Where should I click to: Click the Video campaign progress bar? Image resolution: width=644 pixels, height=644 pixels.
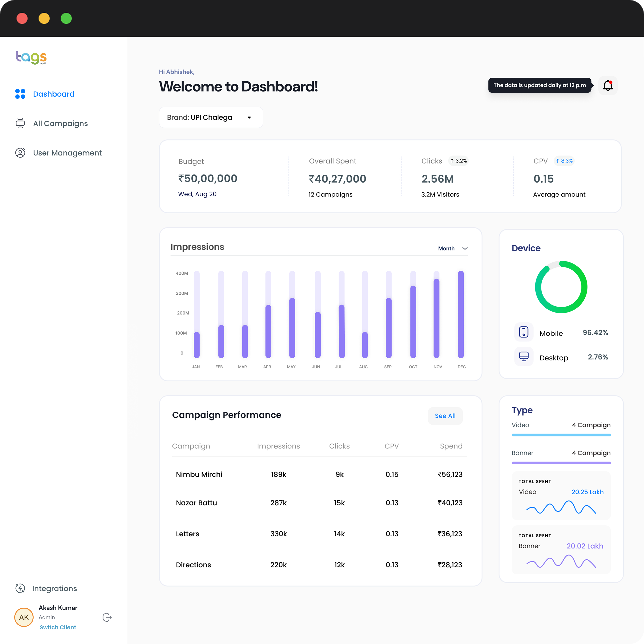tap(561, 435)
